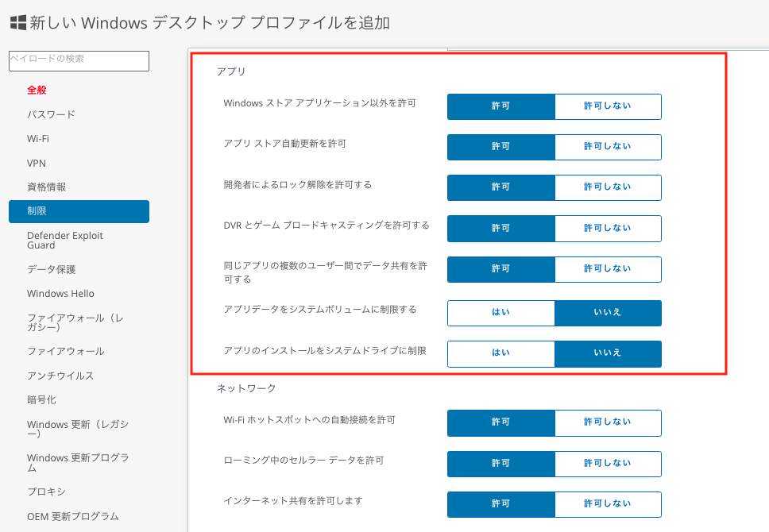The width and height of the screenshot is (769, 532).
Task: Click label アプリ ストア自動更新を許可
Action: tap(285, 143)
